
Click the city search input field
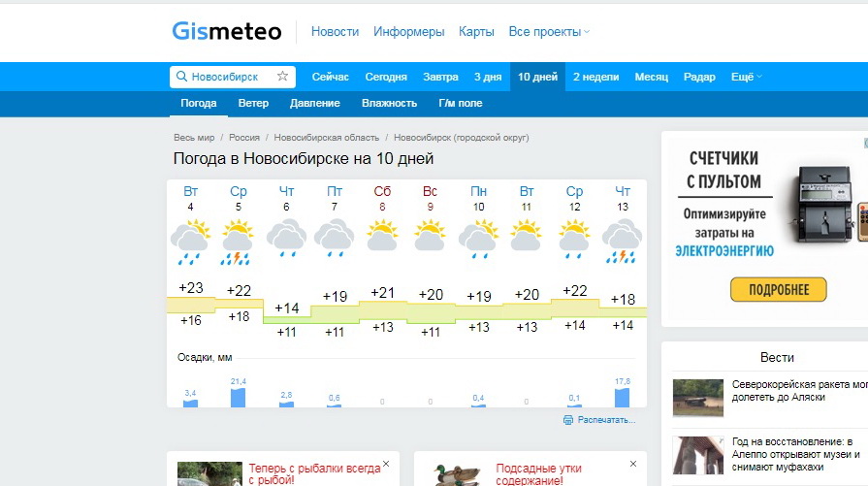230,77
